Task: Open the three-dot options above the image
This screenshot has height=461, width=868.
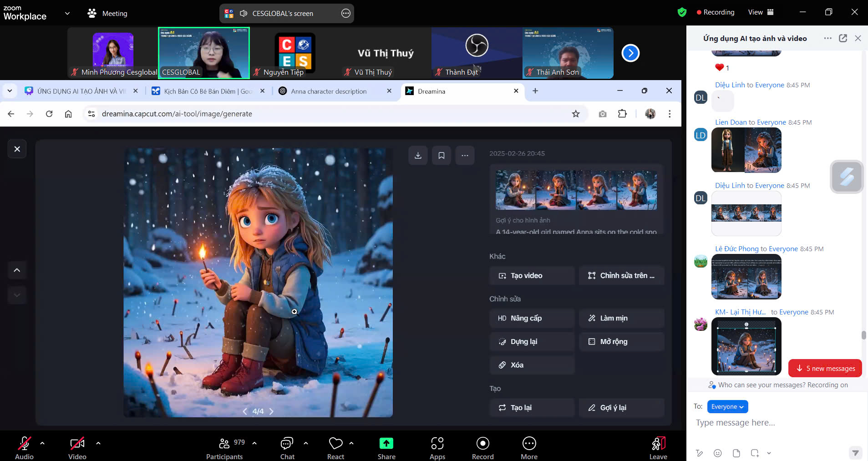Action: tap(465, 156)
